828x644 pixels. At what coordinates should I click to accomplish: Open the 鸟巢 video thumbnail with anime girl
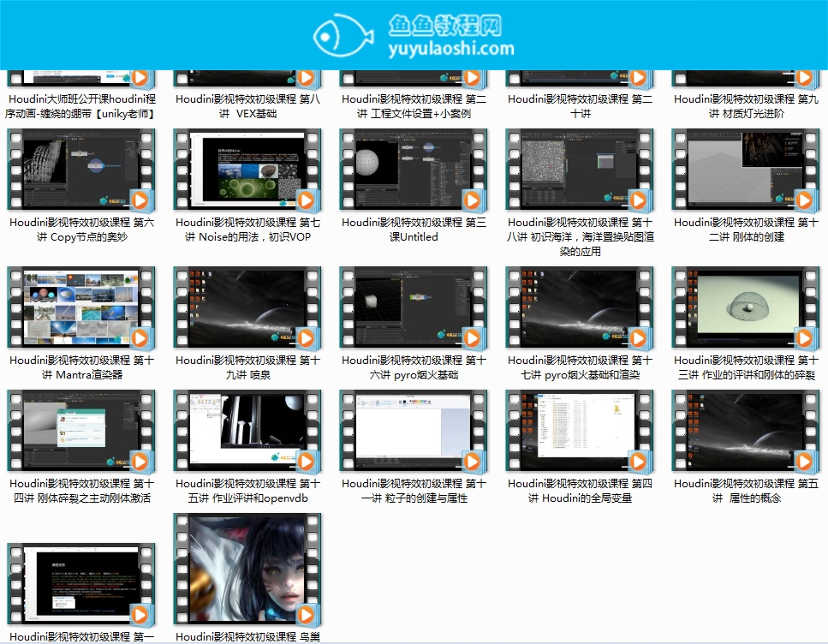(247, 569)
